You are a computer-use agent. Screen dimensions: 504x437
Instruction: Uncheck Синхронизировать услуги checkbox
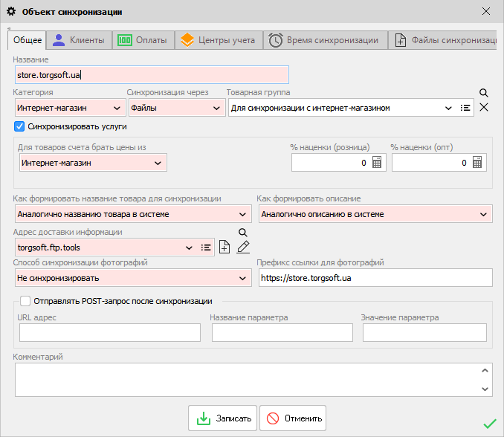(x=20, y=126)
